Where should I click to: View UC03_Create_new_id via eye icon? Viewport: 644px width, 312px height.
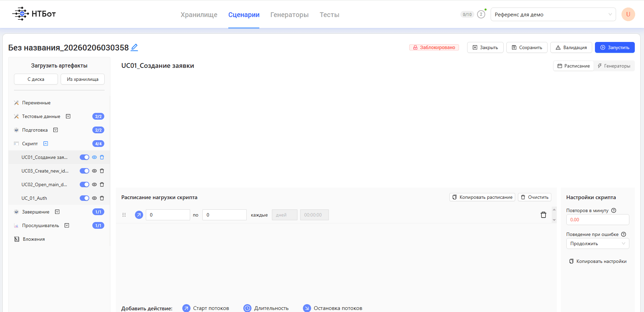click(94, 171)
